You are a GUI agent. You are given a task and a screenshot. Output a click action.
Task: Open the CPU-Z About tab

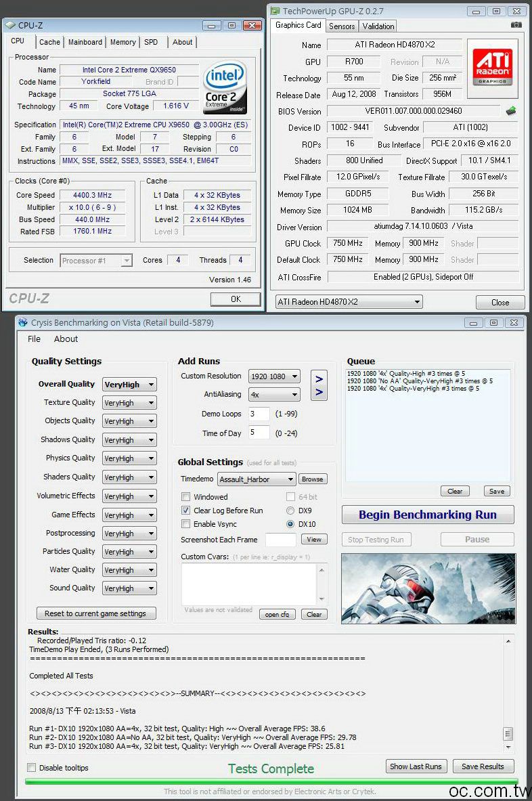tap(182, 42)
